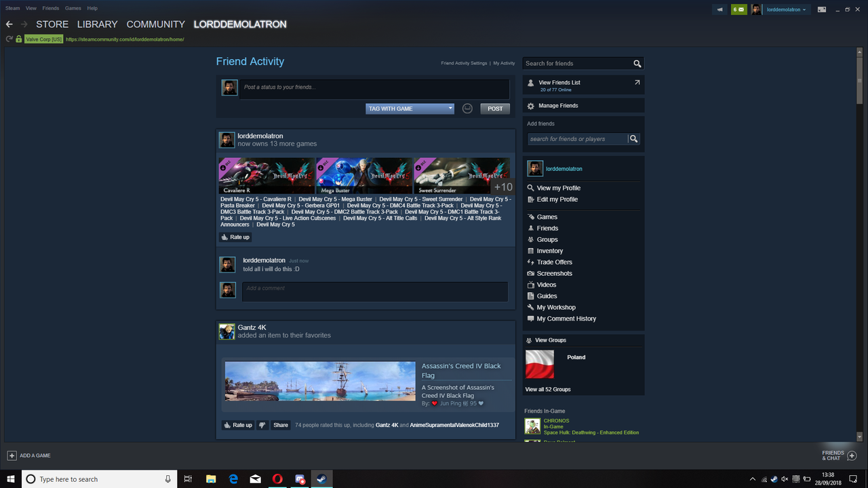Open the Poland group
Viewport: 868px width, 488px height.
point(576,357)
